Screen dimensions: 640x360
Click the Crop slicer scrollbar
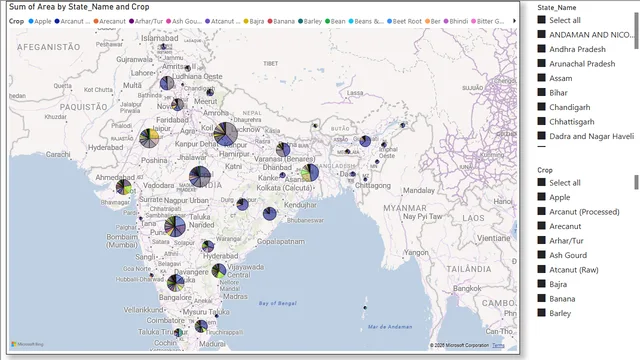[x=636, y=182]
